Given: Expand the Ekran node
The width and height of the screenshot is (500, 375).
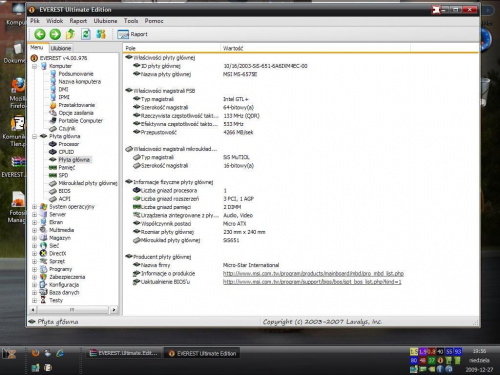Looking at the screenshot, I should coord(34,222).
